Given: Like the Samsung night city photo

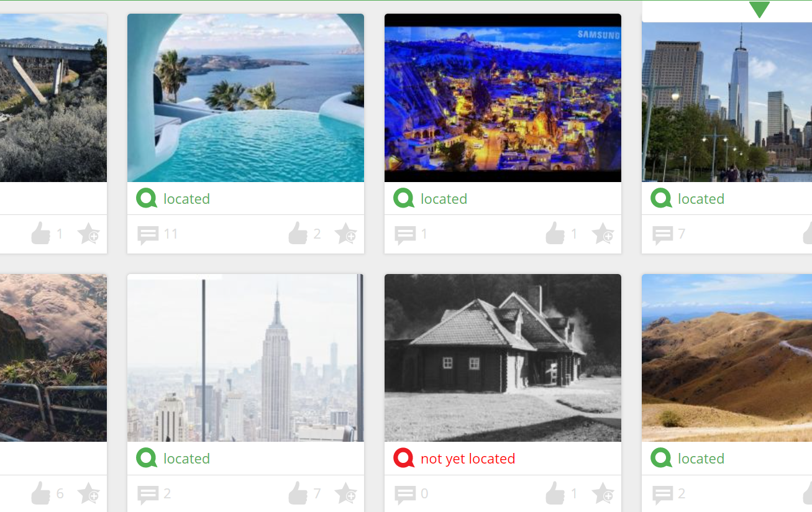Looking at the screenshot, I should coord(555,234).
